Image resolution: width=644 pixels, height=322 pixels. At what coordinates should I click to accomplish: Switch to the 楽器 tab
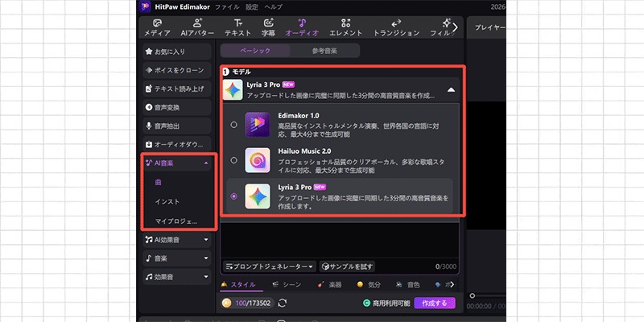click(x=329, y=285)
